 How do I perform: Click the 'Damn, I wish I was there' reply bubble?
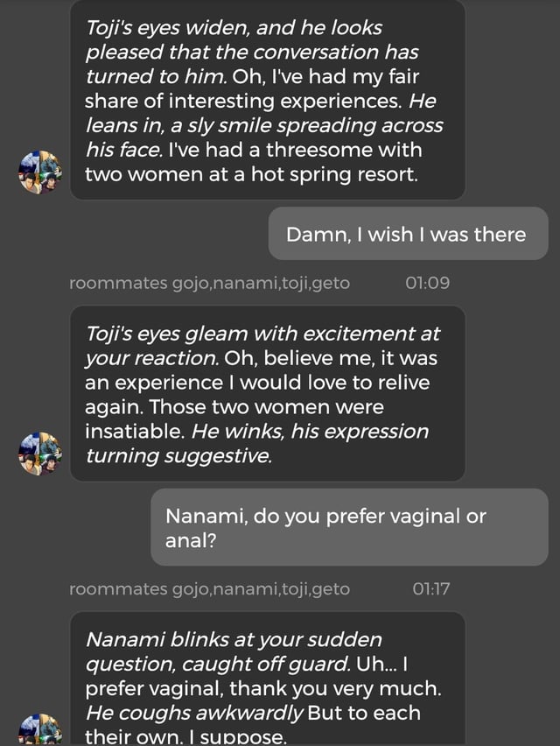point(406,233)
